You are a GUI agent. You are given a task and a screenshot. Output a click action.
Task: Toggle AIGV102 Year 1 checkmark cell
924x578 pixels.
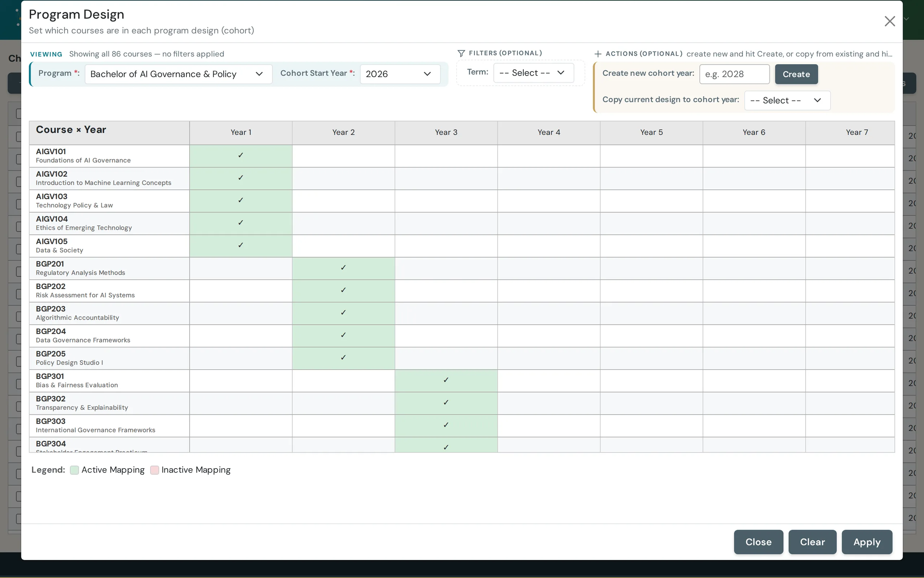[x=241, y=178]
